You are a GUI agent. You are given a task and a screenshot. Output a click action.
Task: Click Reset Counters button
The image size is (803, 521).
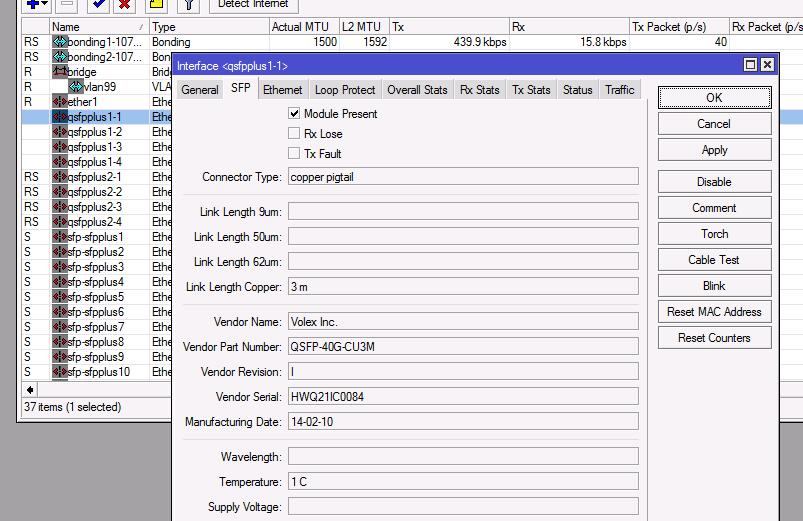pos(714,338)
